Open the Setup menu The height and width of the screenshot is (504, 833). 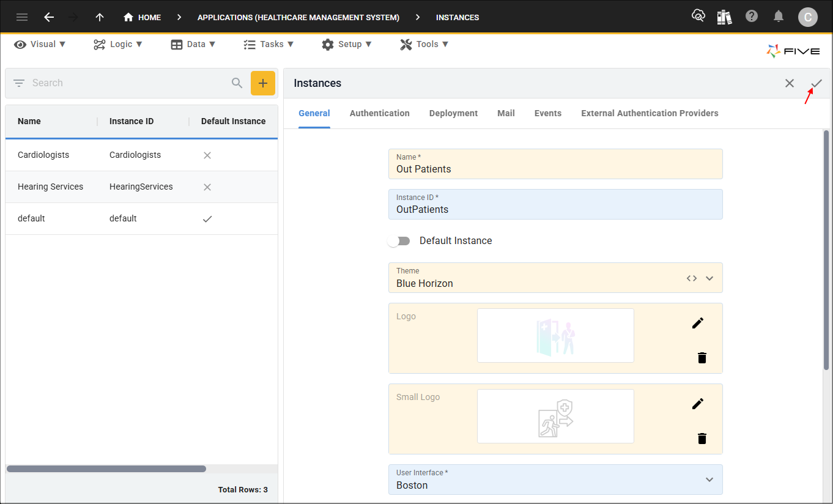pos(346,44)
